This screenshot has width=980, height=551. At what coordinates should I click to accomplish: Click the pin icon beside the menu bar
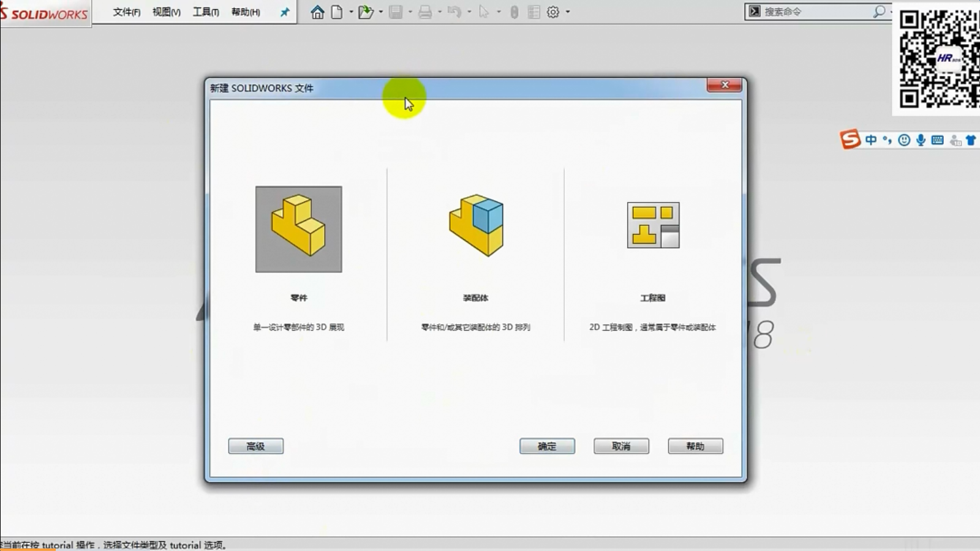pyautogui.click(x=285, y=12)
